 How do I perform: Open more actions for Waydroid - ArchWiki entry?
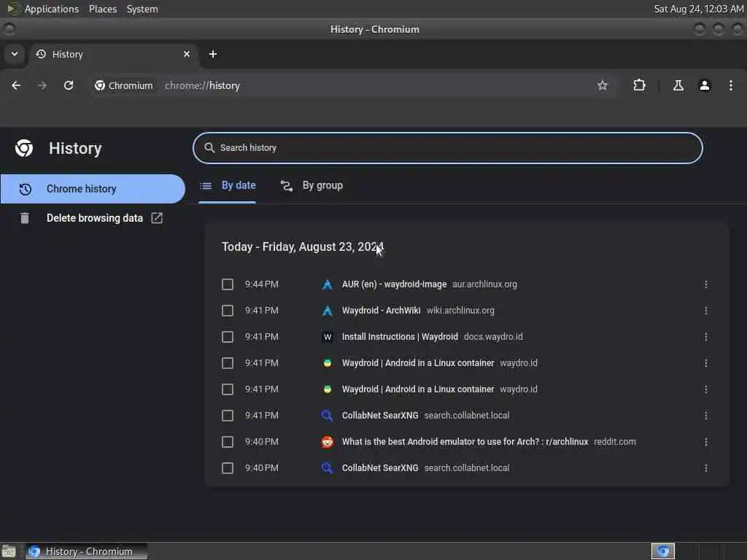[705, 311]
